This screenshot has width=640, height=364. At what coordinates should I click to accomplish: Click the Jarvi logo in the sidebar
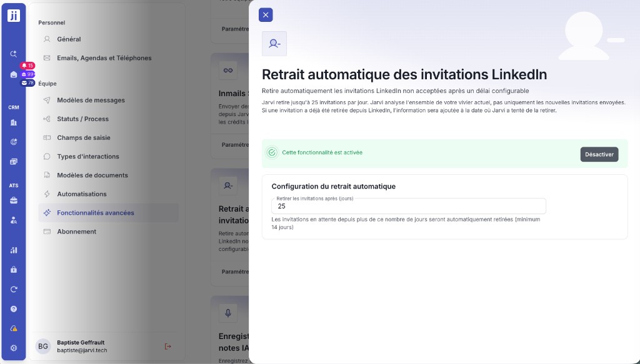pyautogui.click(x=14, y=16)
